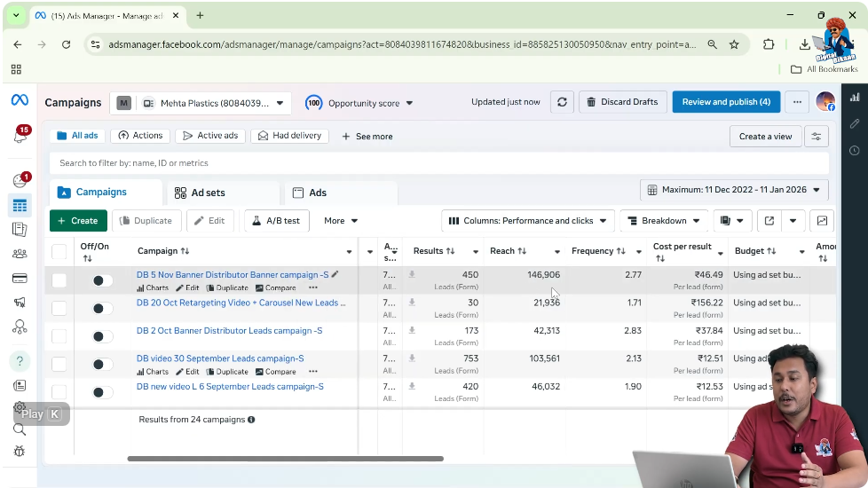Click the green Create button

click(x=78, y=221)
